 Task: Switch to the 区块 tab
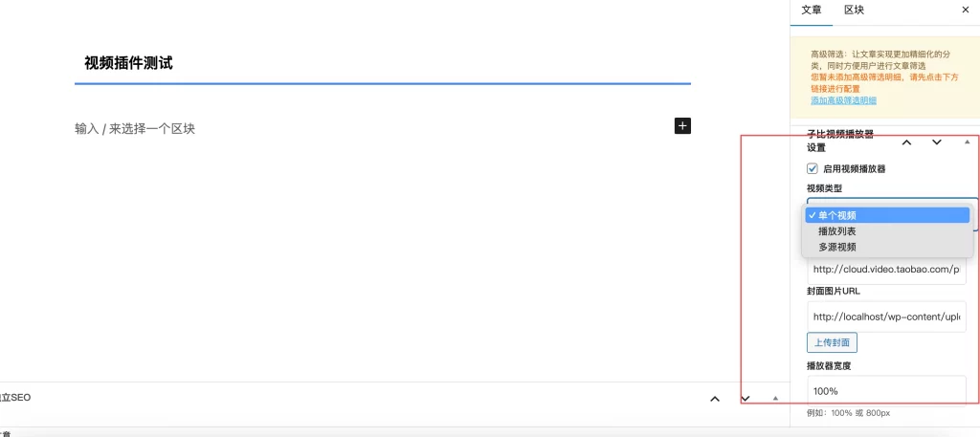pos(854,10)
